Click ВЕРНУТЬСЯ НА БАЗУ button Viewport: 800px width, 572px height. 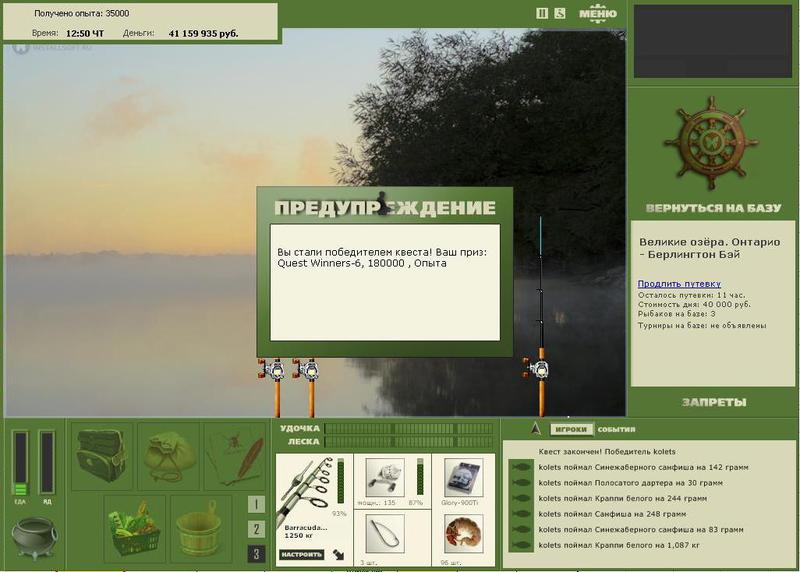(713, 208)
